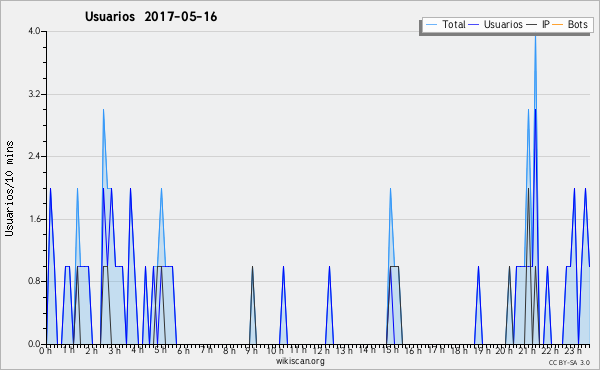This screenshot has width=600, height=370.
Task: Click the 3.2 y-axis label
Action: (34, 94)
